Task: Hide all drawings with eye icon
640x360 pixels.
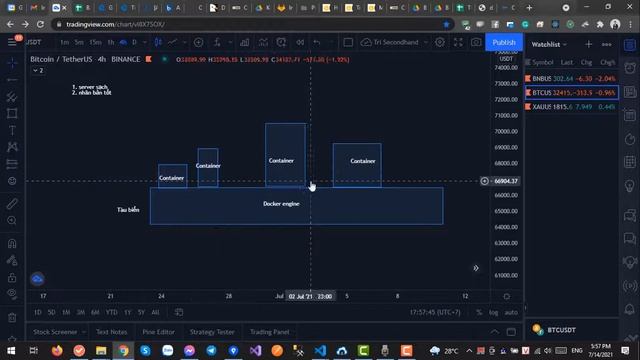Action: tap(12, 294)
